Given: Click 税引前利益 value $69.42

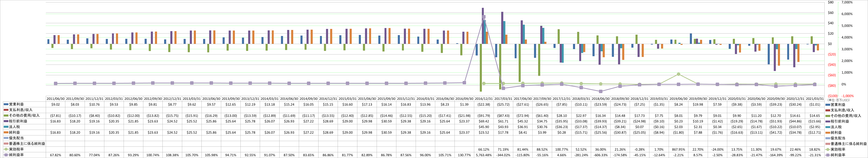Looking at the screenshot, I should (x=484, y=121).
